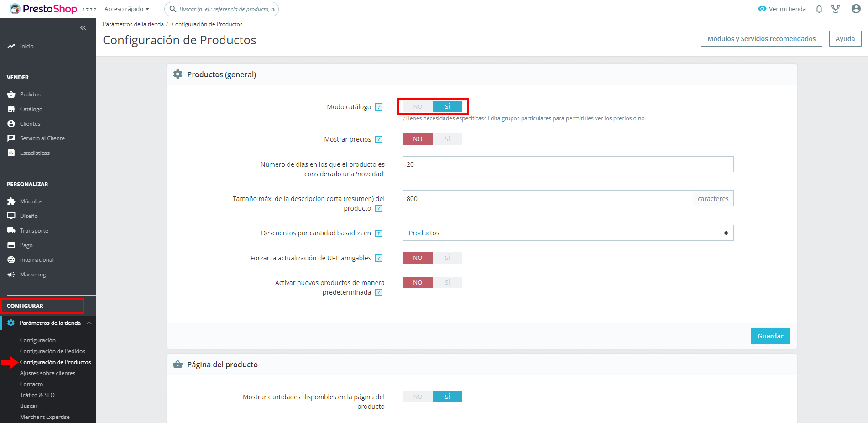This screenshot has width=868, height=423.
Task: Set Modo catálogo to SÍ
Action: 447,107
